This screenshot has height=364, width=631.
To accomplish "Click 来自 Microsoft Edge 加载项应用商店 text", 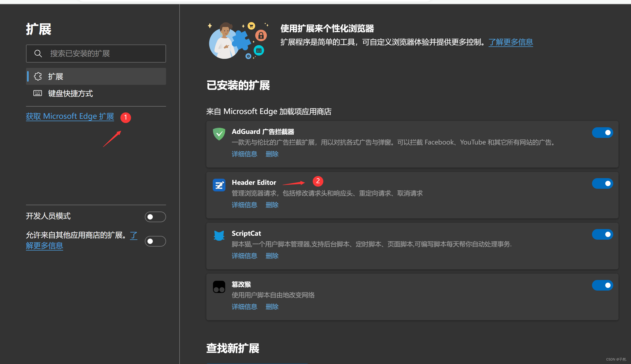I will click(269, 111).
